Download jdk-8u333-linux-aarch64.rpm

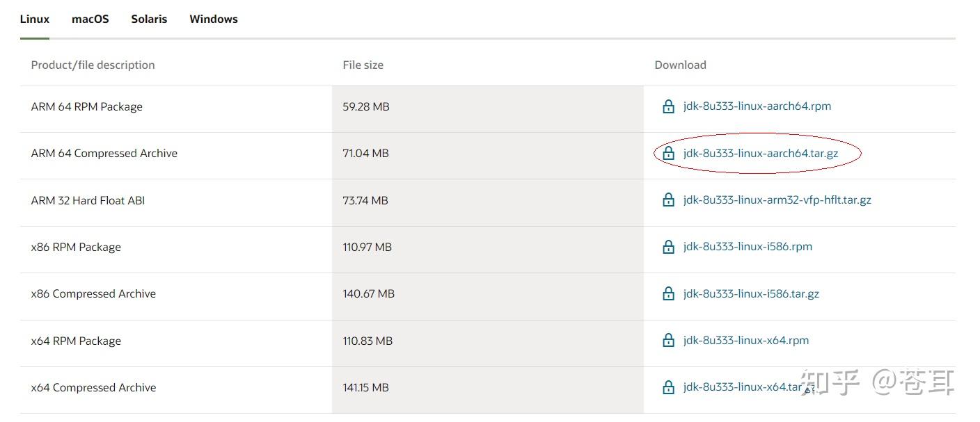[757, 106]
